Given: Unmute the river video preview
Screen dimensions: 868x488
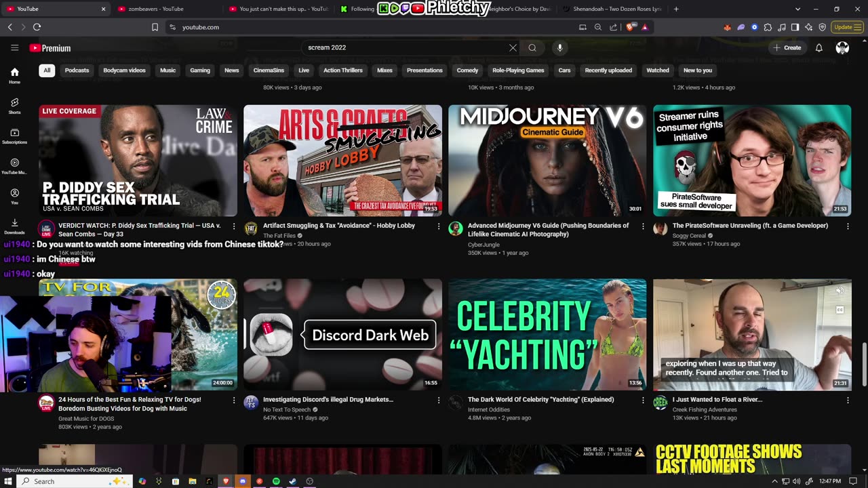Looking at the screenshot, I should 840,291.
